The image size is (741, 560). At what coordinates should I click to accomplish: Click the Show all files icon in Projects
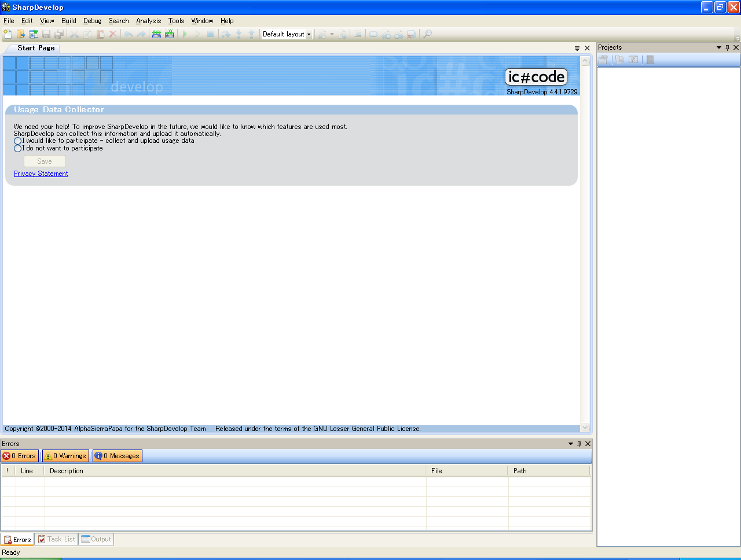pos(619,60)
